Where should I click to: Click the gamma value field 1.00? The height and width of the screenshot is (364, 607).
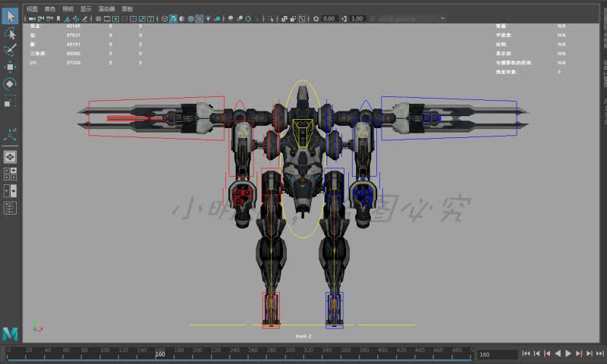pyautogui.click(x=357, y=18)
